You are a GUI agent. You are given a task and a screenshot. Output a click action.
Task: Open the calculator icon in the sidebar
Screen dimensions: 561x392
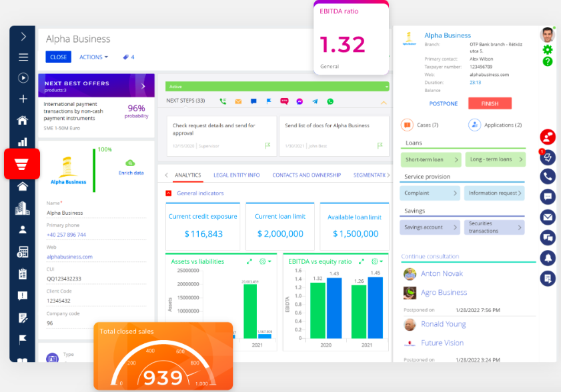click(23, 252)
